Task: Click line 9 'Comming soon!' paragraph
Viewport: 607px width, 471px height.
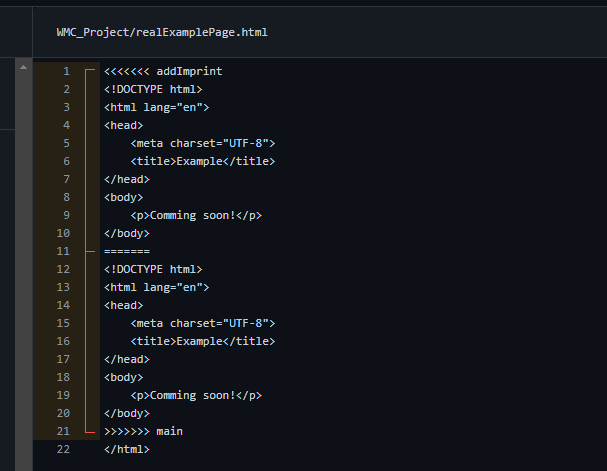Action: [x=196, y=215]
